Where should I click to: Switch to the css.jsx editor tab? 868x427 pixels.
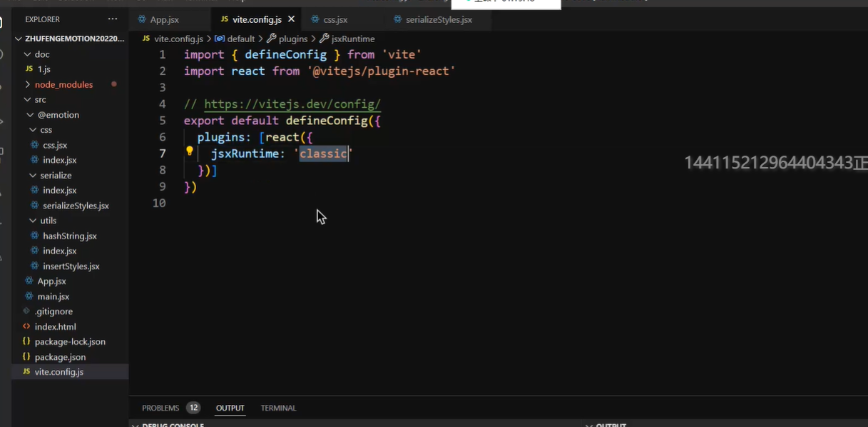coord(335,20)
